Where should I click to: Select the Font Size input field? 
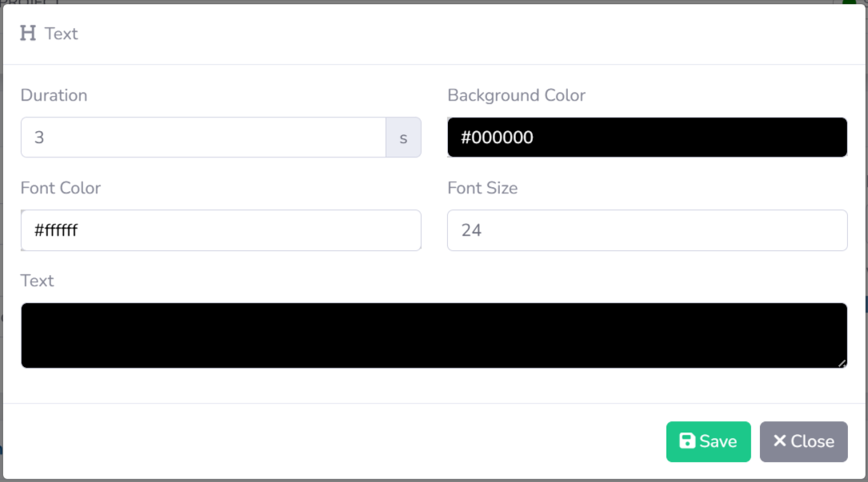(x=646, y=230)
